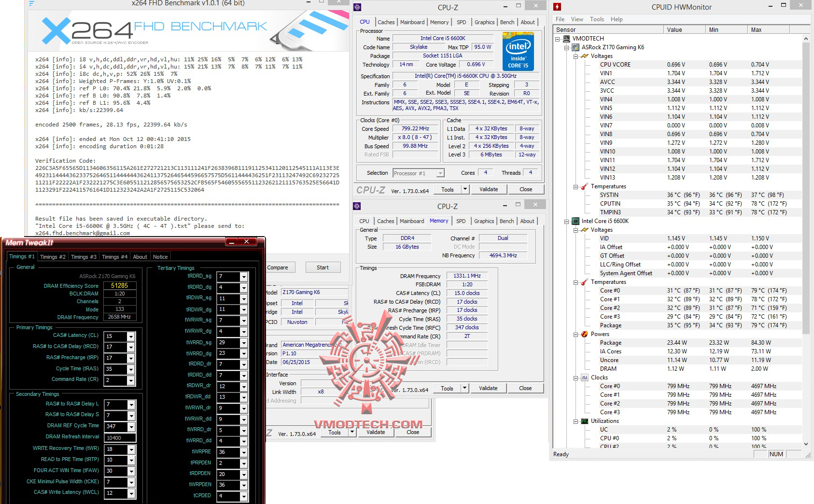Collapse the Clocks section in HWMonitor
Viewport: 814px width, 504px height.
[x=576, y=378]
